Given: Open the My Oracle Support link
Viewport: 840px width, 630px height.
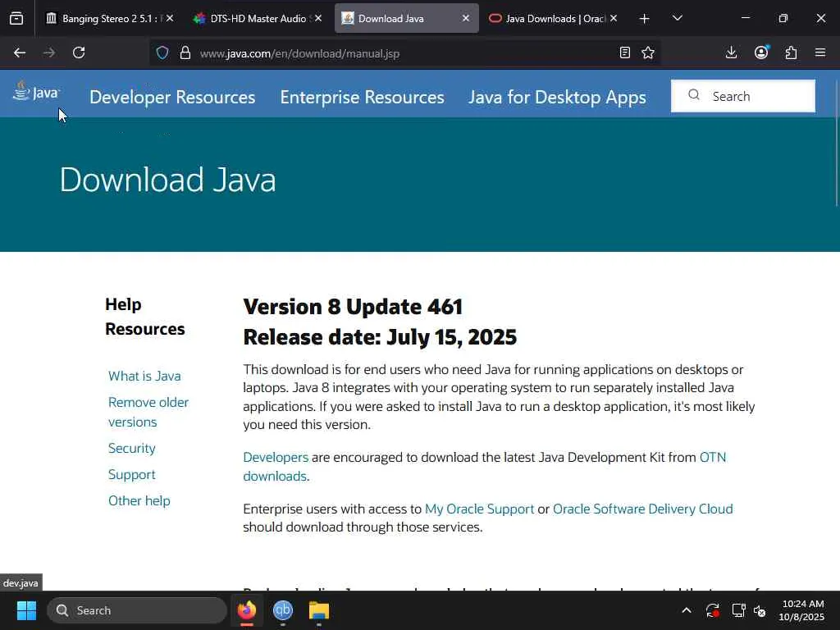Looking at the screenshot, I should 479,509.
